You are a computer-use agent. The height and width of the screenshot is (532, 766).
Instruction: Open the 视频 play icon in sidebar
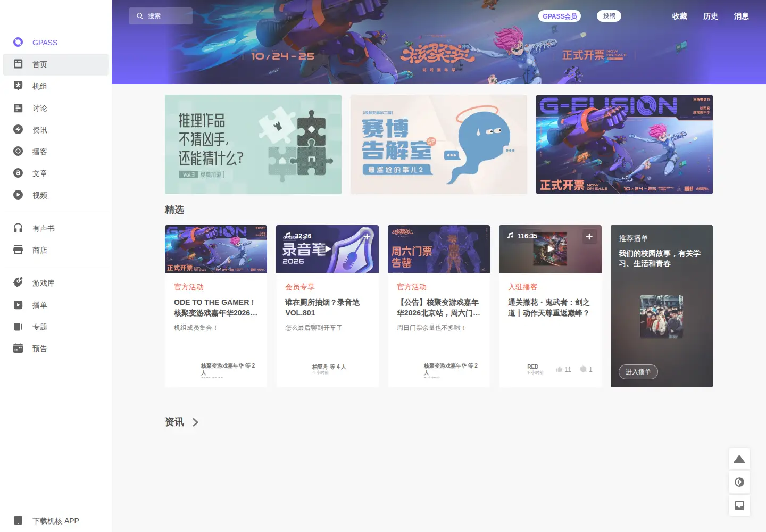pyautogui.click(x=18, y=195)
